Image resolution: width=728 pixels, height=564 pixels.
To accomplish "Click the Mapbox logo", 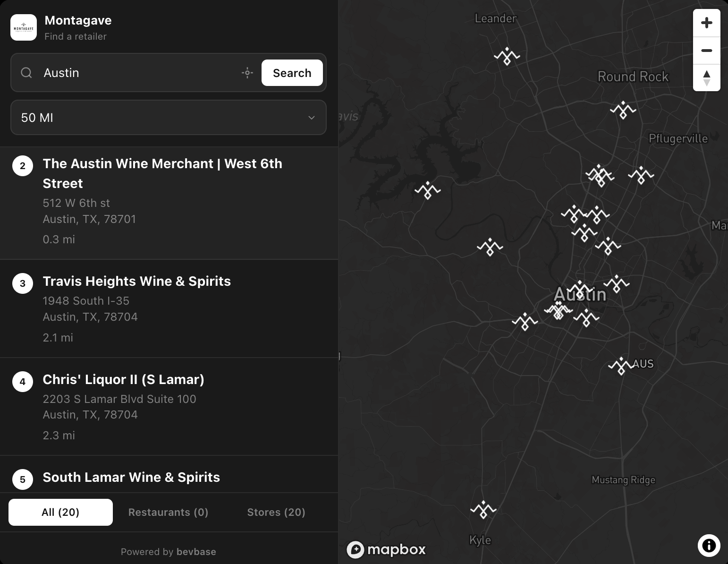I will [x=386, y=549].
